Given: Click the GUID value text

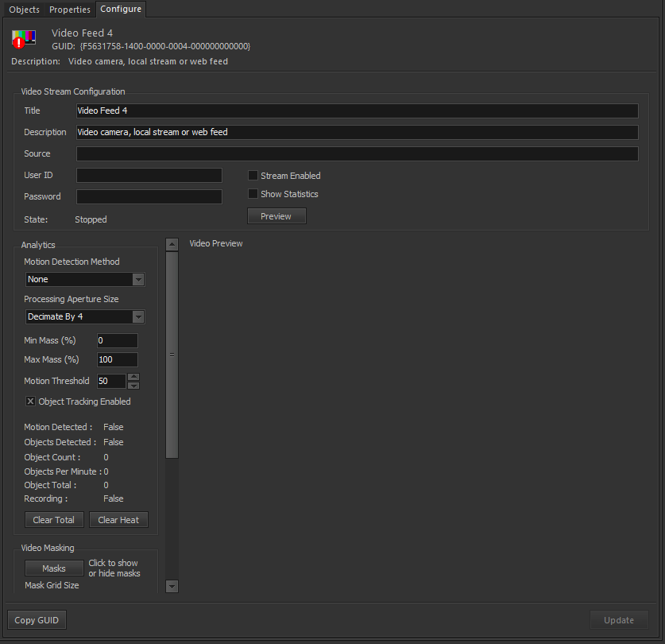Looking at the screenshot, I should click(x=165, y=46).
